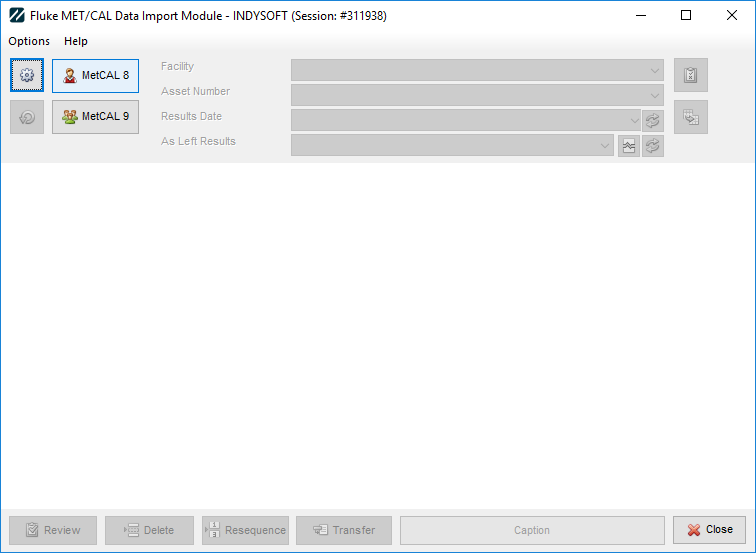756x553 pixels.
Task: Click refresh icon next to As Left Results
Action: pos(653,146)
